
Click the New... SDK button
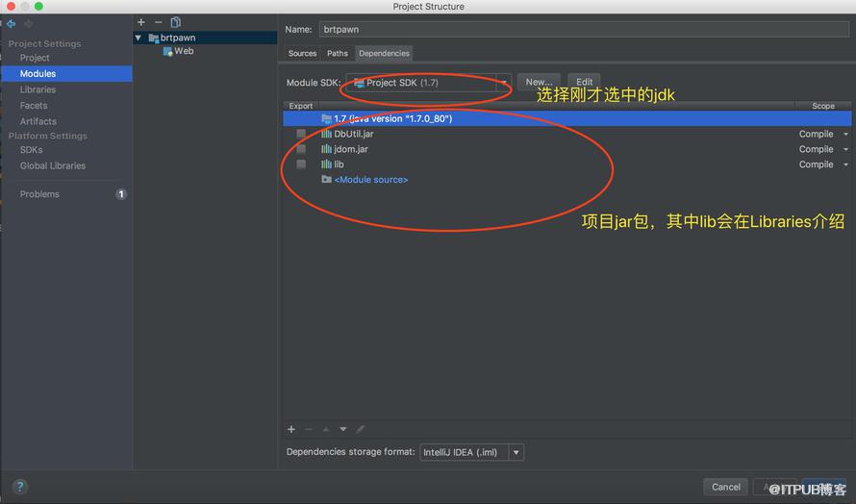[x=539, y=82]
